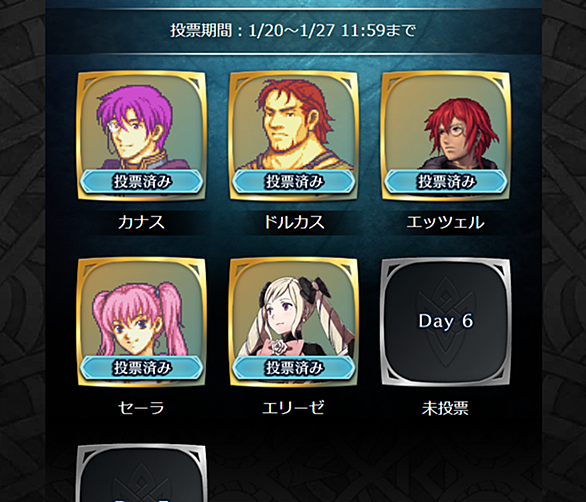Open the empty Day 6 vote slot
The height and width of the screenshot is (502, 586).
point(446,322)
